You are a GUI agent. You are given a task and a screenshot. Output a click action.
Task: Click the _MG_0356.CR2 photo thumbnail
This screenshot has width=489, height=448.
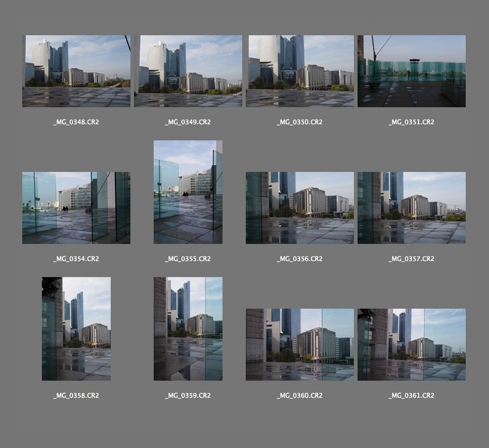[300, 208]
